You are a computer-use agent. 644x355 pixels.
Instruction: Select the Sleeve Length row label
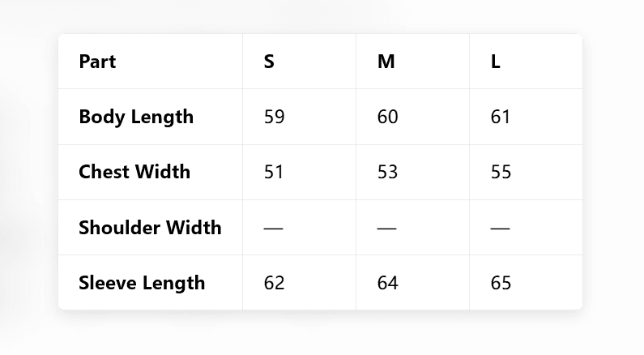click(142, 283)
